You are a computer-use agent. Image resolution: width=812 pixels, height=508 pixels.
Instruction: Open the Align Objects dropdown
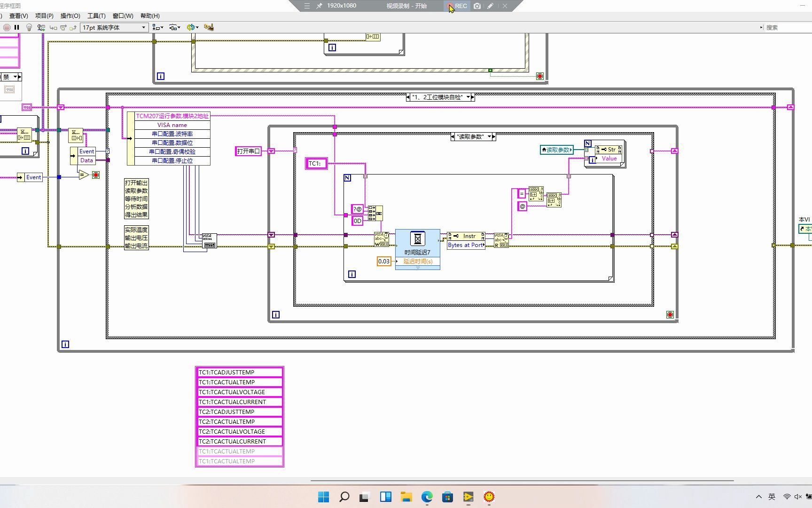point(158,28)
